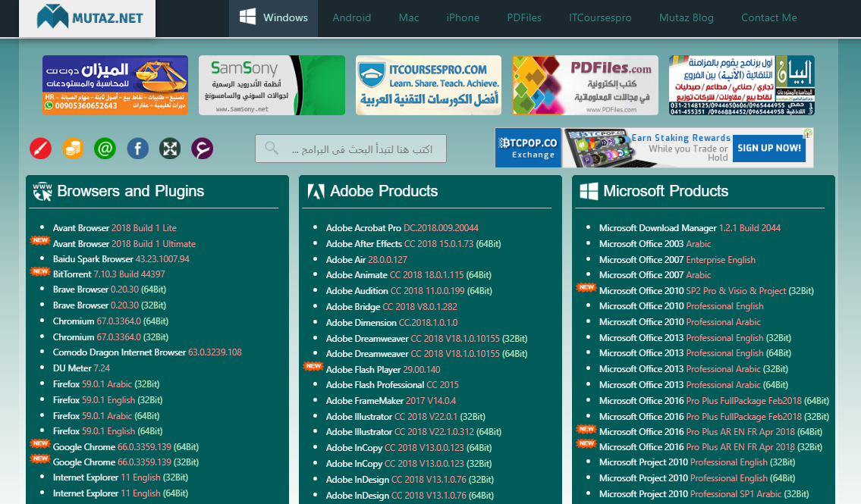Open Microsoft Office 2003 Arabic

(655, 243)
